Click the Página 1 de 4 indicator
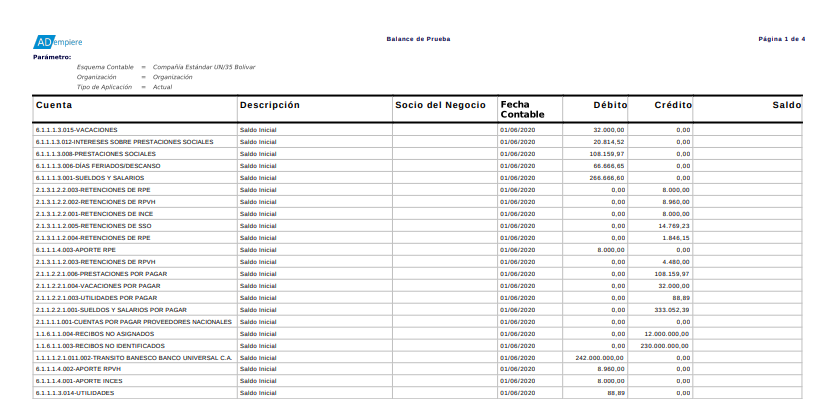837x399 pixels. [x=782, y=39]
